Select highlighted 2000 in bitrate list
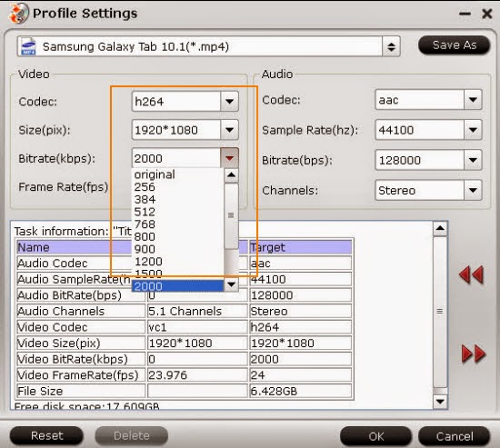Screen dimensions: 500x448 click(x=177, y=286)
